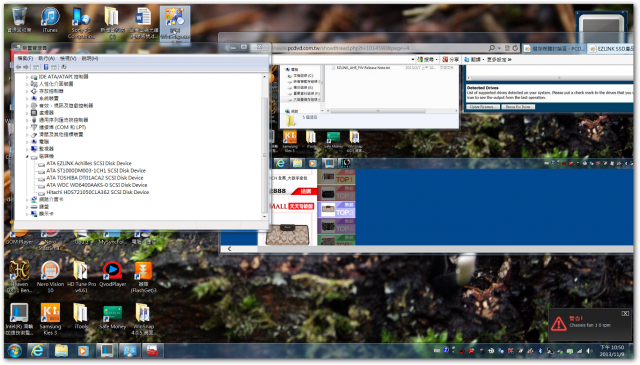This screenshot has height=365, width=640.
Task: Launch the FlashGet3 orange download icon
Action: pyautogui.click(x=143, y=276)
